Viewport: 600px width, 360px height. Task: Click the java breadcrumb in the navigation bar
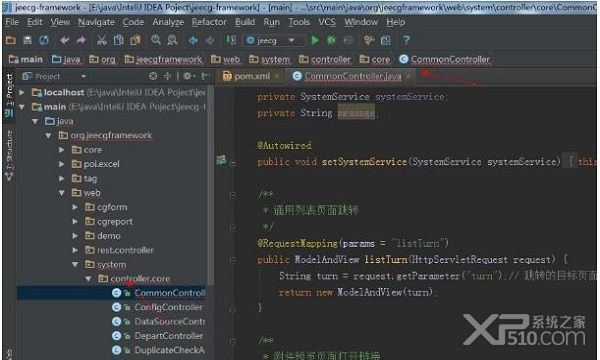click(x=66, y=59)
